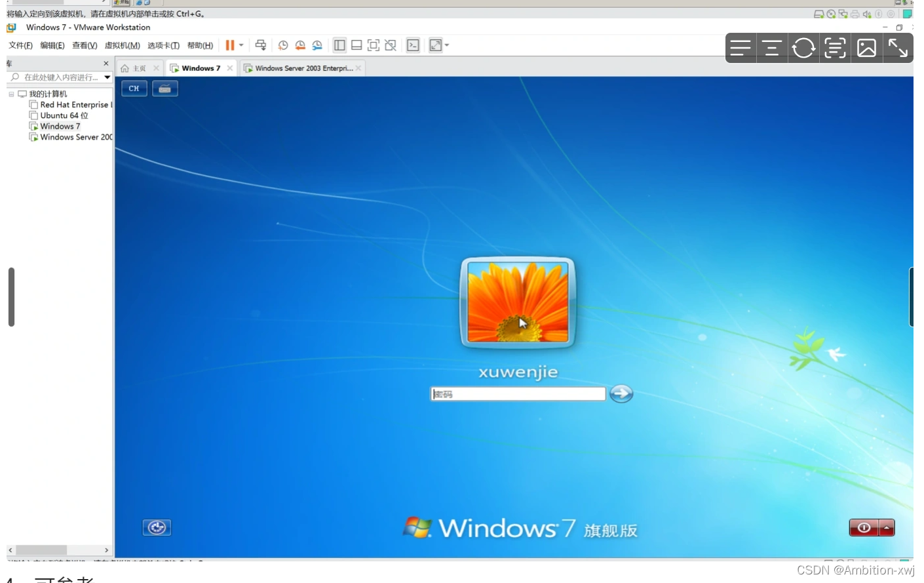Open the 文件(F) menu

point(20,45)
